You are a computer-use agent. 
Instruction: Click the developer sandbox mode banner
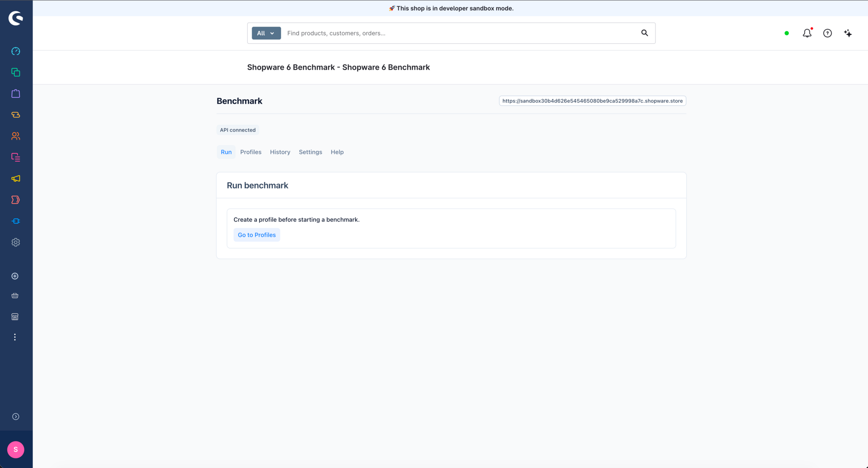pos(450,8)
